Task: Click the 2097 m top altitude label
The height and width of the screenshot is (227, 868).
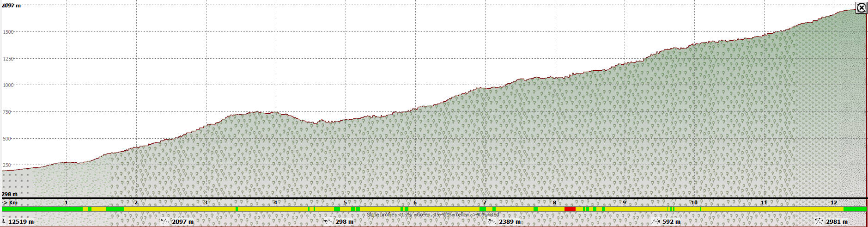Action: pyautogui.click(x=11, y=6)
